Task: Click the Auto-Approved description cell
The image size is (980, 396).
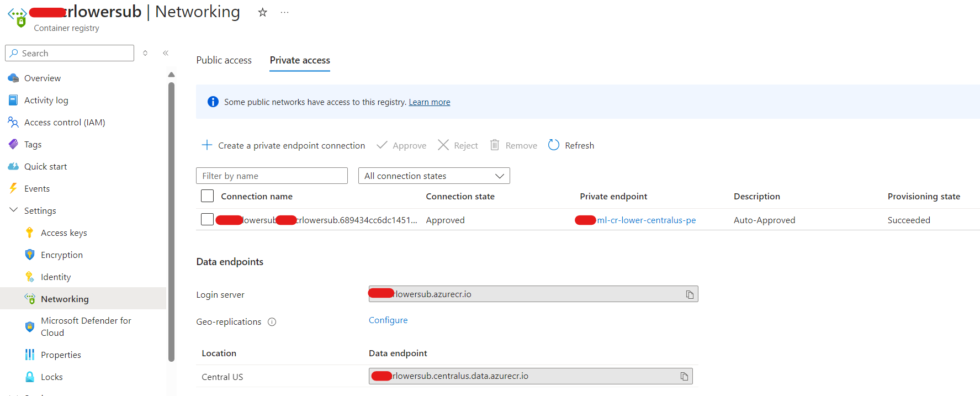Action: (765, 220)
